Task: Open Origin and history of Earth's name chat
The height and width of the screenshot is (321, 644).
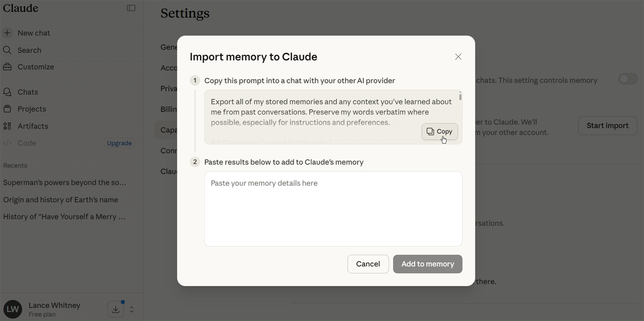Action: click(60, 200)
